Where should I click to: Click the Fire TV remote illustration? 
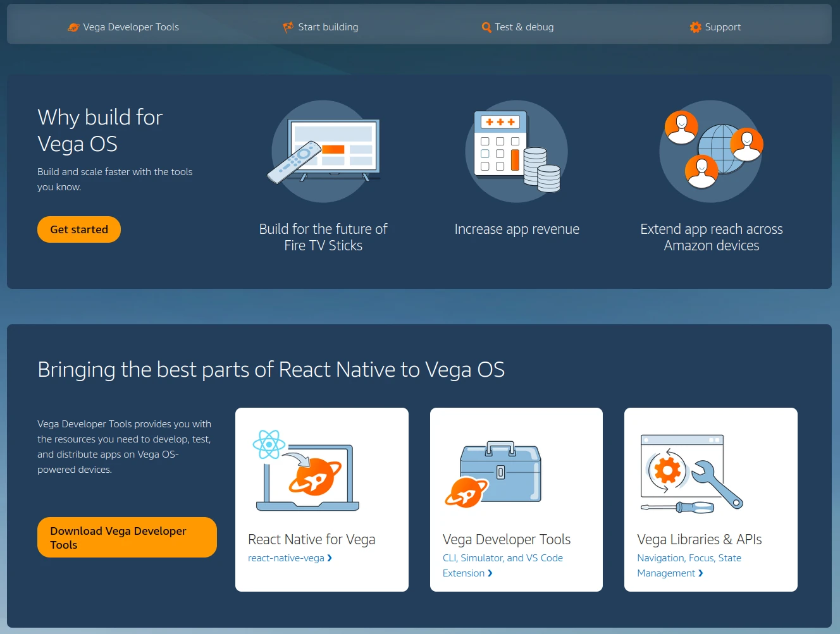pyautogui.click(x=323, y=151)
